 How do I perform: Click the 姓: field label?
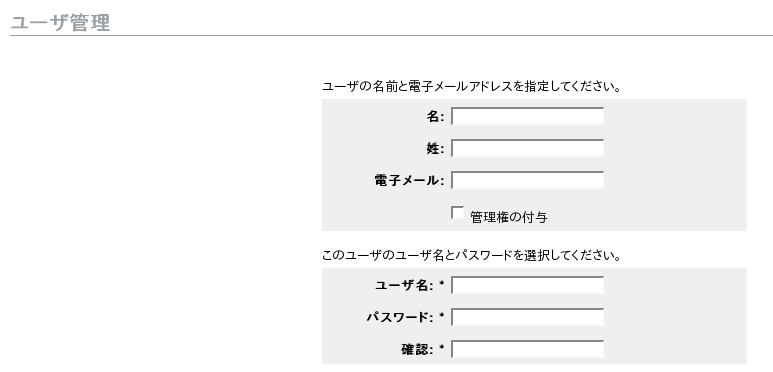435,149
